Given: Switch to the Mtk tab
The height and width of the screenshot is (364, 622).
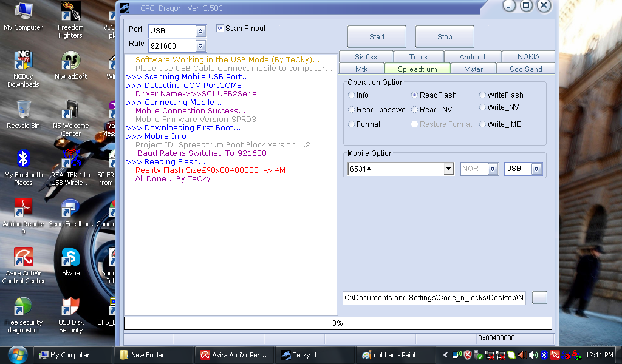Looking at the screenshot, I should [x=361, y=69].
